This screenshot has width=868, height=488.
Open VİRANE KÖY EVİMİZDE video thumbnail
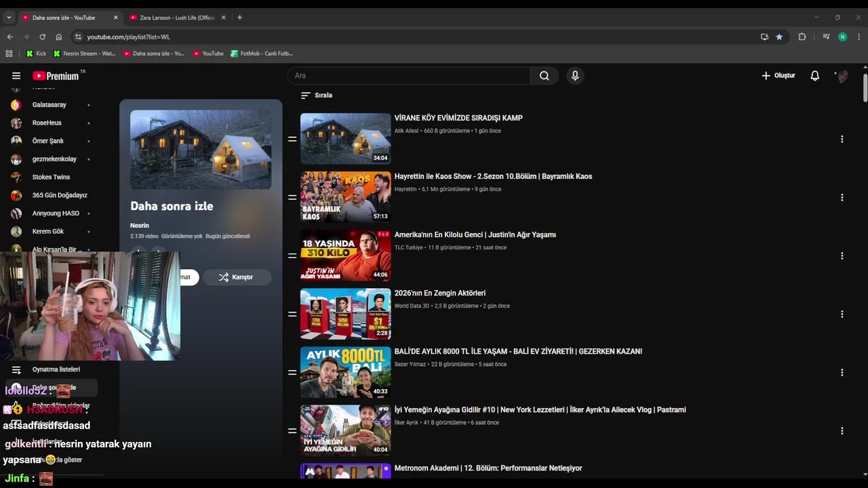[346, 138]
